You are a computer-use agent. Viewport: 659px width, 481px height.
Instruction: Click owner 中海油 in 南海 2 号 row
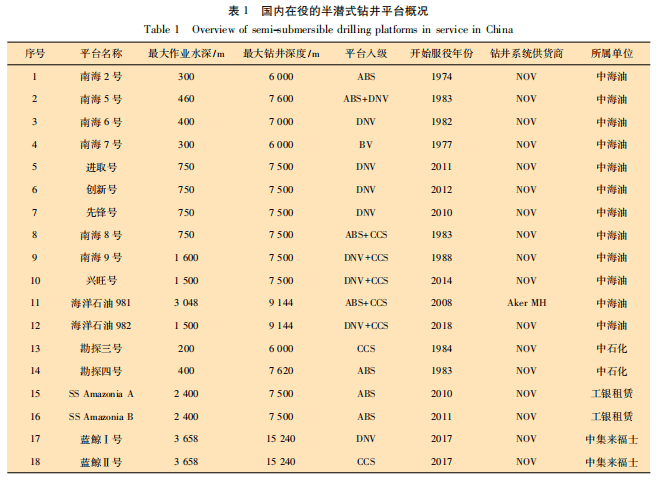pos(612,77)
